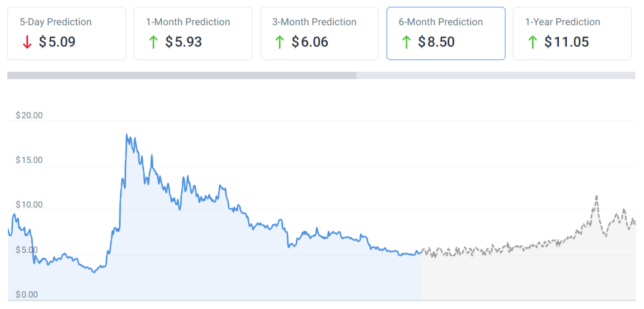Click the dark filled portion of progress bar
This screenshot has width=644, height=309.
coord(181,75)
